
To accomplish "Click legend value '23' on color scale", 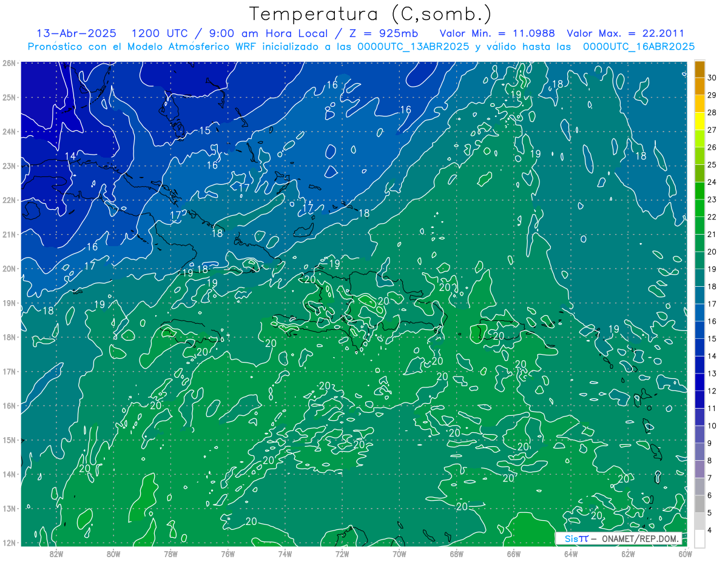I will [x=712, y=199].
